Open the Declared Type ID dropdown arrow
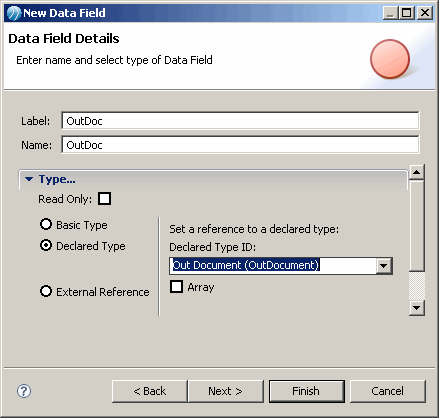Viewport: 439px width, 418px height. 384,266
